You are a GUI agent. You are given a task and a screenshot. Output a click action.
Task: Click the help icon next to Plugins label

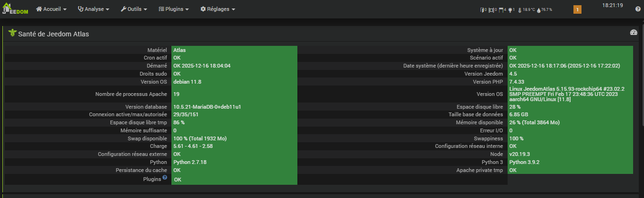165,178
